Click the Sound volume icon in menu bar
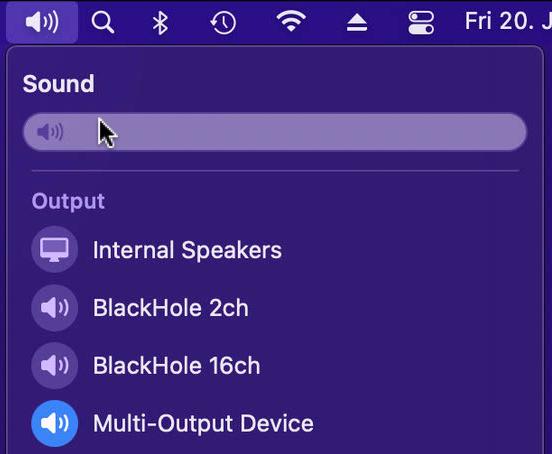 [42, 22]
